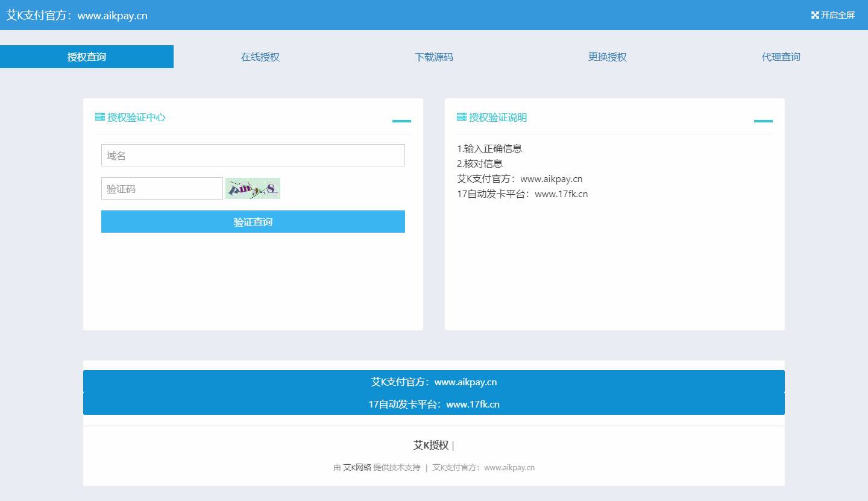Click inside the 域名 input field
Image resolution: width=868 pixels, height=501 pixels.
253,155
